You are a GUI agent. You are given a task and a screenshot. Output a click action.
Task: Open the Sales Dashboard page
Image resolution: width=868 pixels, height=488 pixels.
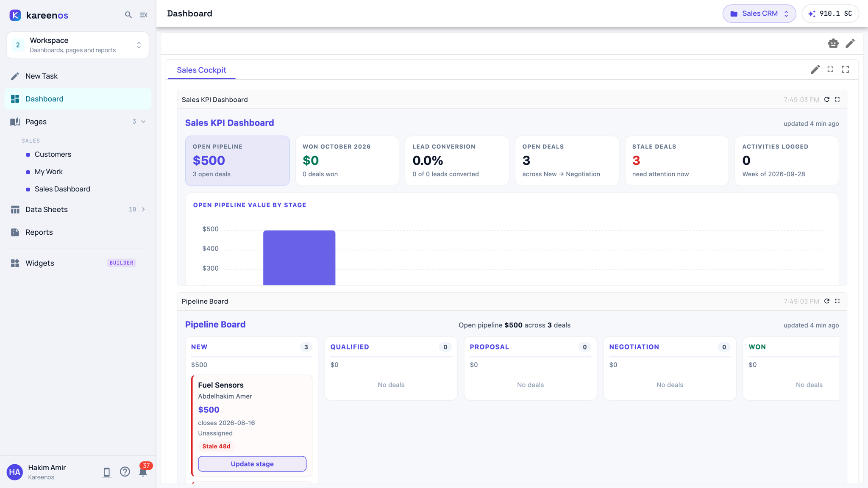[62, 189]
